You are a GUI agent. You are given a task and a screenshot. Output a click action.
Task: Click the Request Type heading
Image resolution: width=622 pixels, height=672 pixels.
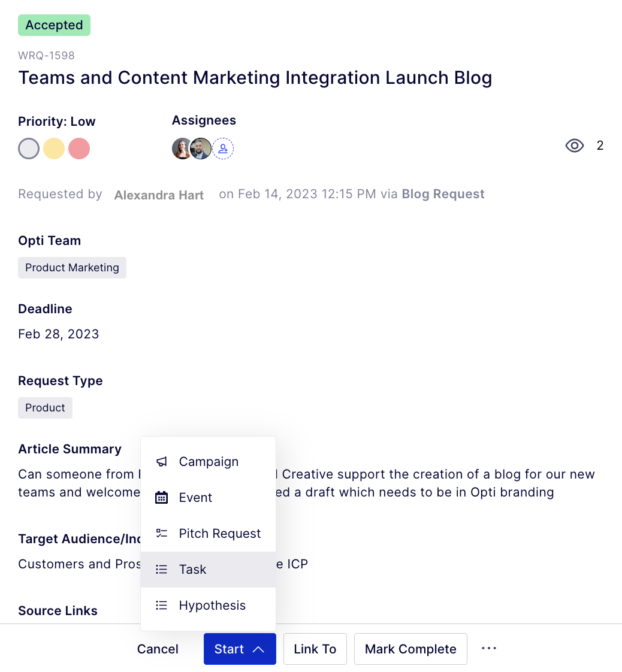[x=61, y=381]
